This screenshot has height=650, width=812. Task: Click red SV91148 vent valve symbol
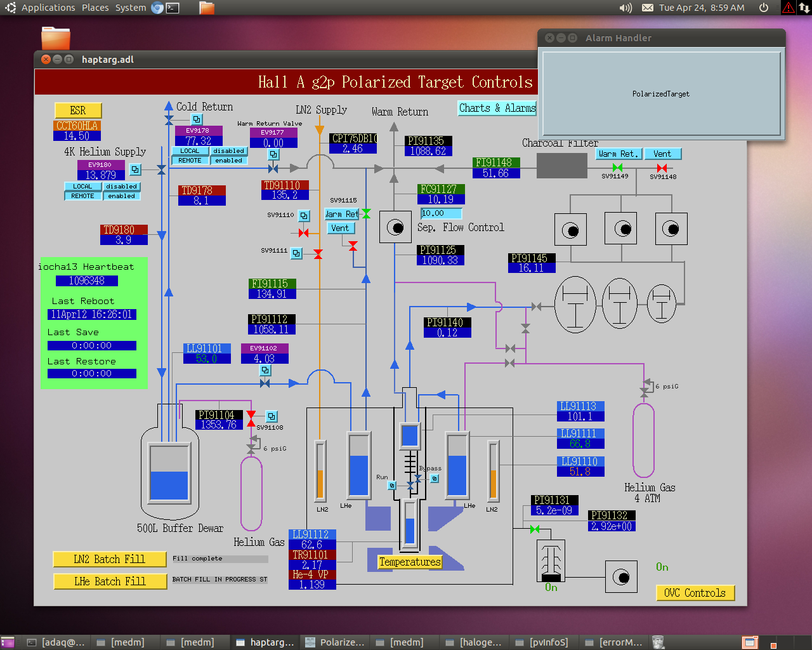[x=662, y=168]
